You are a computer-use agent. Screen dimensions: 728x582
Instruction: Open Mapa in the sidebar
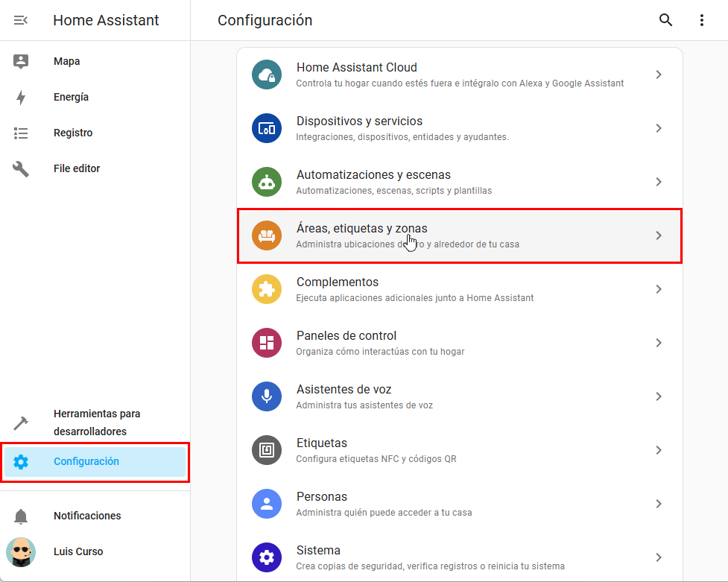[x=66, y=61]
